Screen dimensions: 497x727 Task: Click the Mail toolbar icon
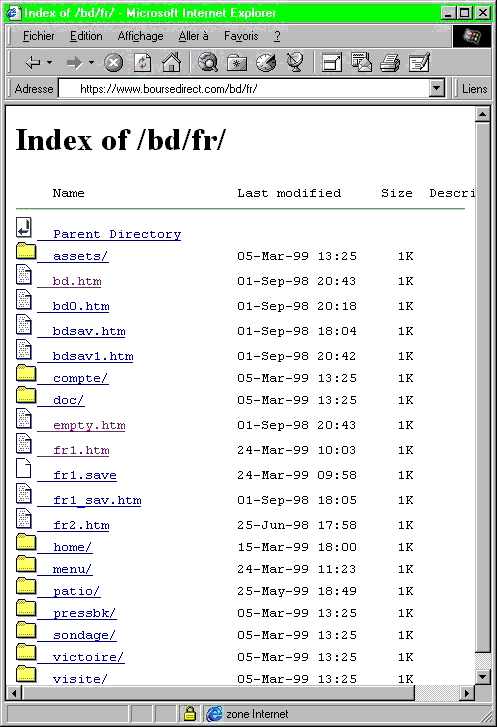(x=361, y=62)
